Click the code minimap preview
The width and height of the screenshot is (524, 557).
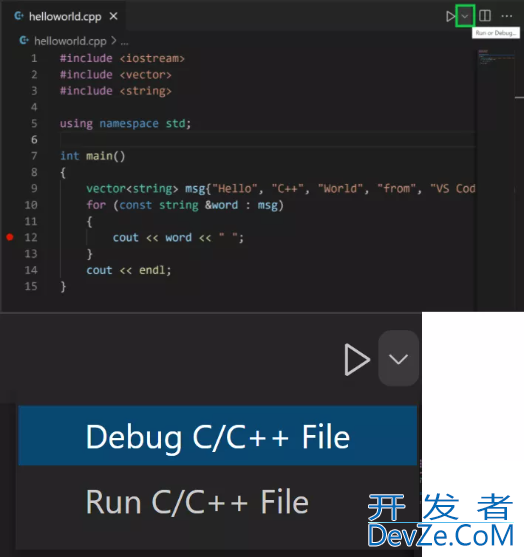point(496,58)
